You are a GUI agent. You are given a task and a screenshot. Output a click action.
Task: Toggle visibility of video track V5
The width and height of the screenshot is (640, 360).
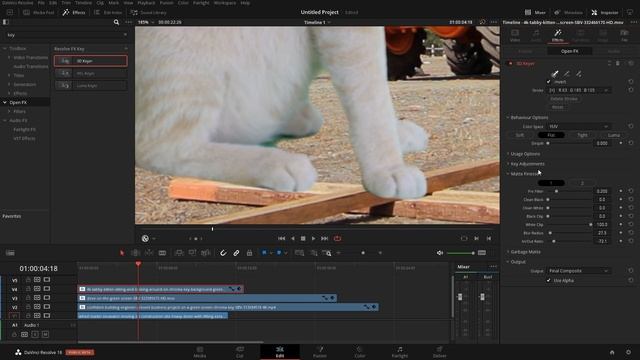click(47, 280)
